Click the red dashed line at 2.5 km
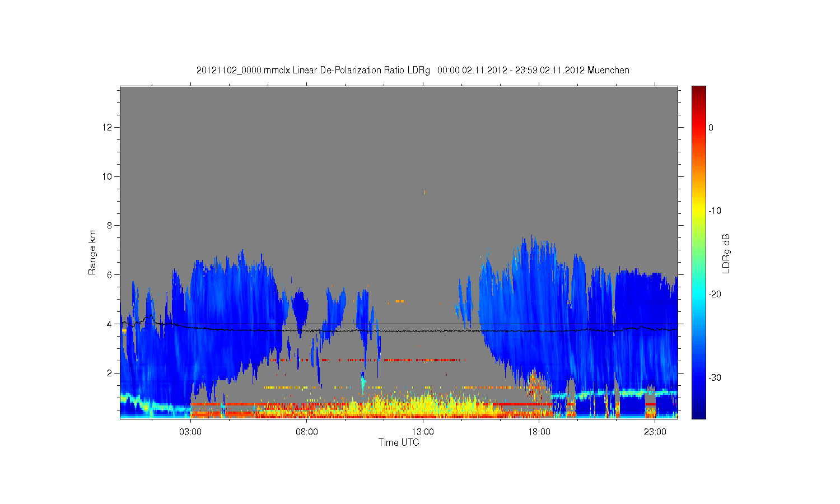Viewport: 840px width, 504px height. tap(367, 360)
